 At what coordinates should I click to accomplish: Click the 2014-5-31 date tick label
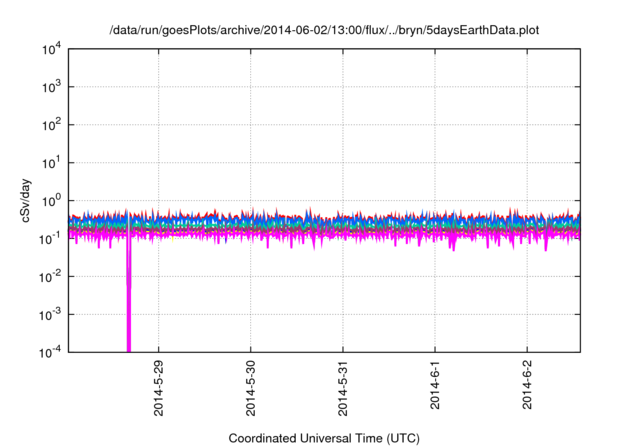pyautogui.click(x=343, y=388)
